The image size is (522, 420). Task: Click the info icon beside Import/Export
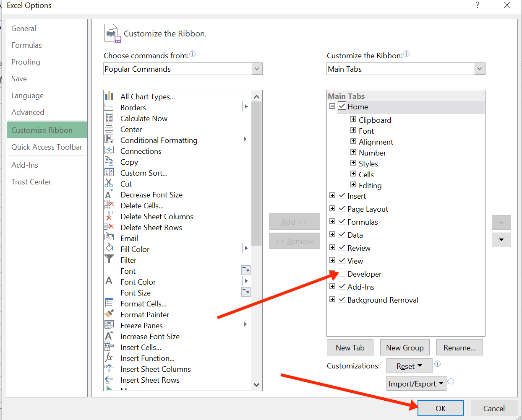451,381
